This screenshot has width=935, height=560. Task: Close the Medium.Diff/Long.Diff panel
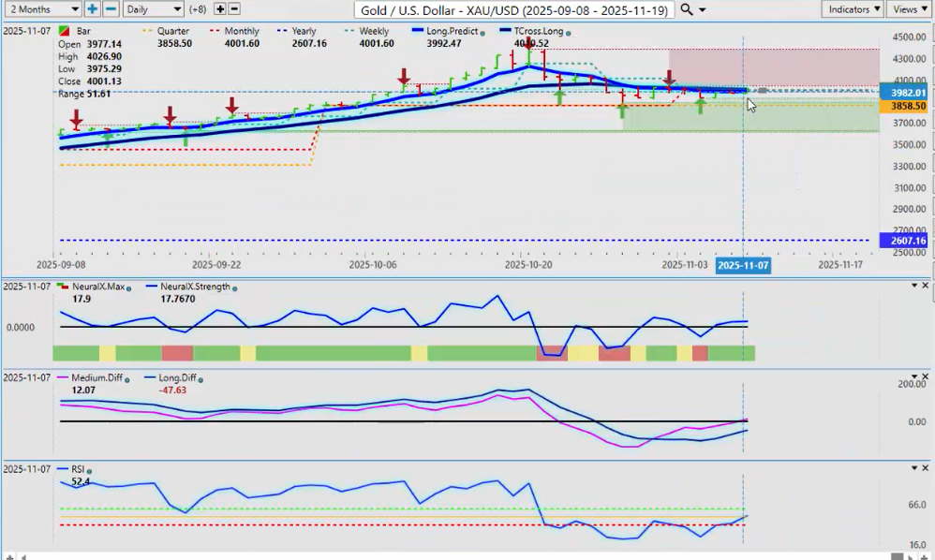click(x=927, y=376)
